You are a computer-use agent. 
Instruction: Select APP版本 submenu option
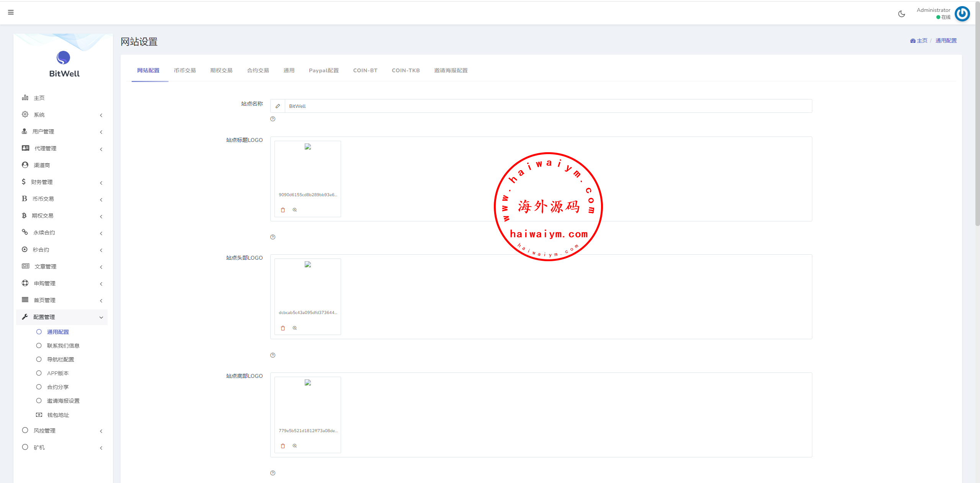pyautogui.click(x=58, y=373)
